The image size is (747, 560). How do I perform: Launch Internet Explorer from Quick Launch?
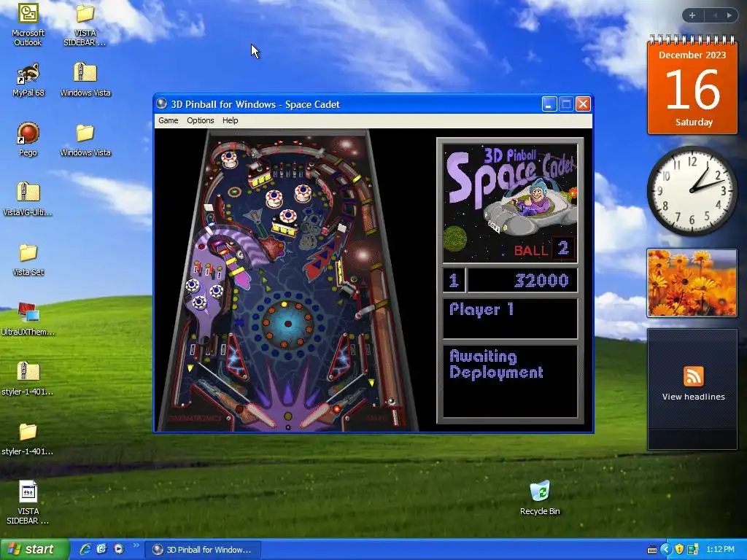(85, 549)
